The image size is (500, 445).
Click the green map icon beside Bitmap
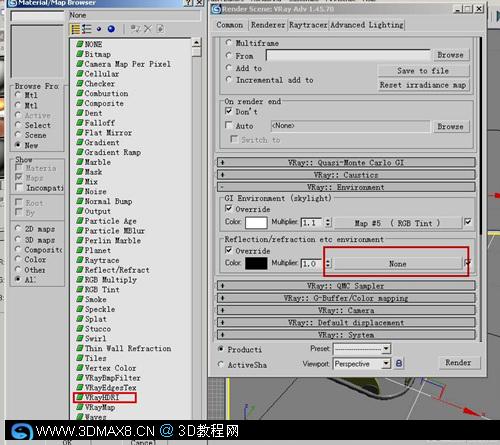pos(79,54)
